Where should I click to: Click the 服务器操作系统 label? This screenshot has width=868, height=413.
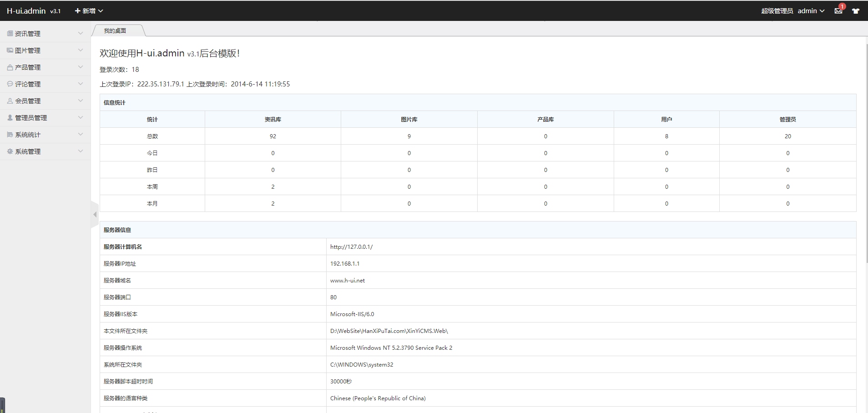(x=123, y=348)
